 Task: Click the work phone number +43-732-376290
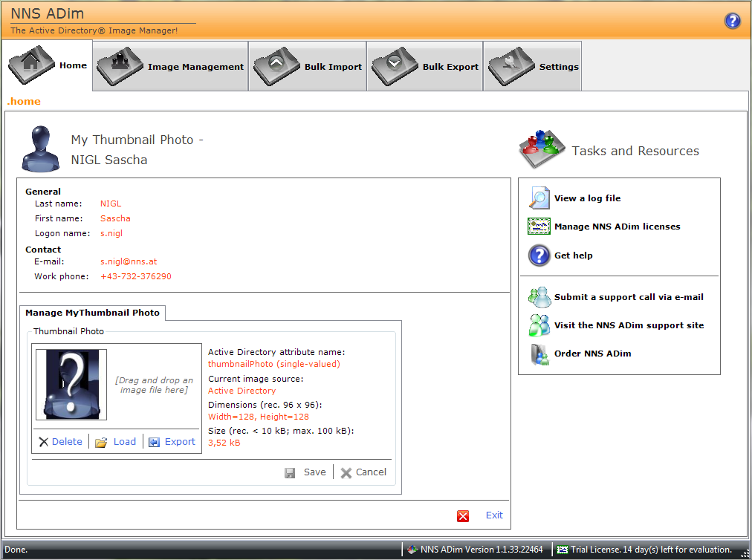coord(136,276)
